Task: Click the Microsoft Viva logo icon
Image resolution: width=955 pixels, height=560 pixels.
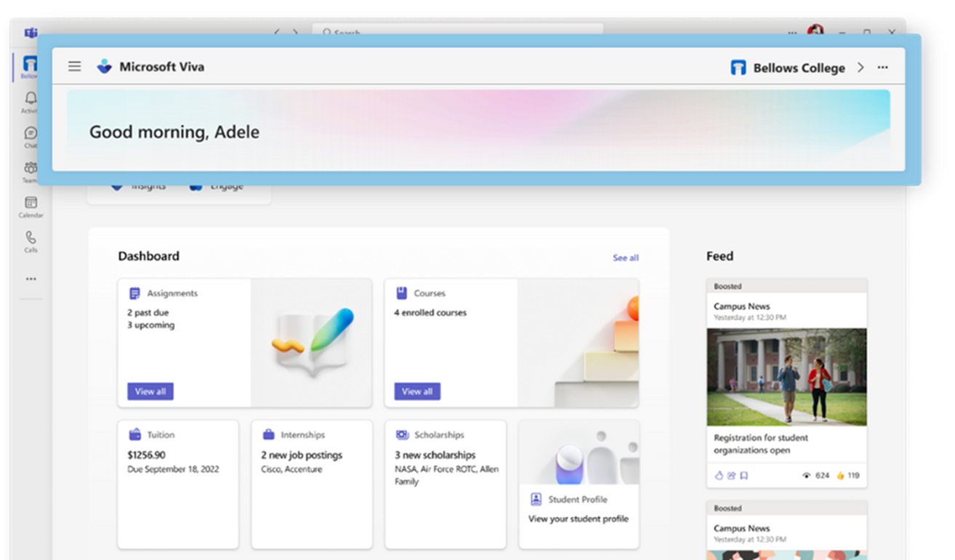Action: 105,66
